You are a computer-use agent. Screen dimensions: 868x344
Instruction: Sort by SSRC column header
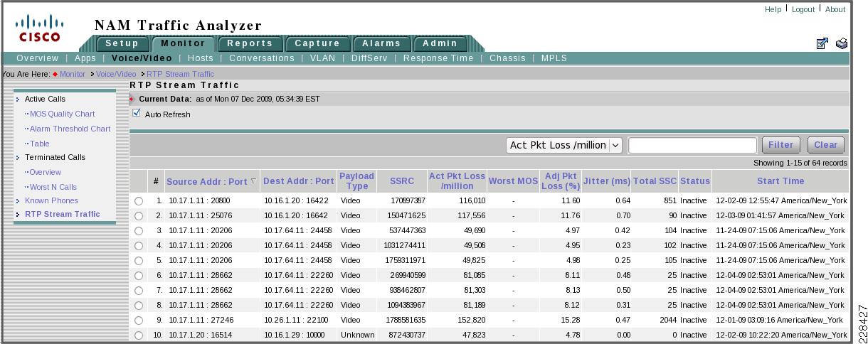coord(401,181)
